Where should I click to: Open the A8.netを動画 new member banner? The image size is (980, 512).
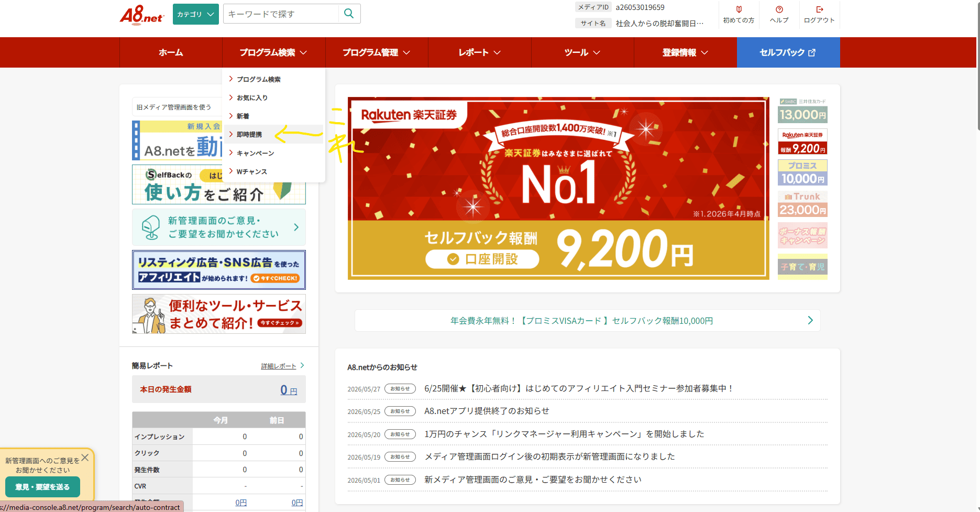(177, 140)
